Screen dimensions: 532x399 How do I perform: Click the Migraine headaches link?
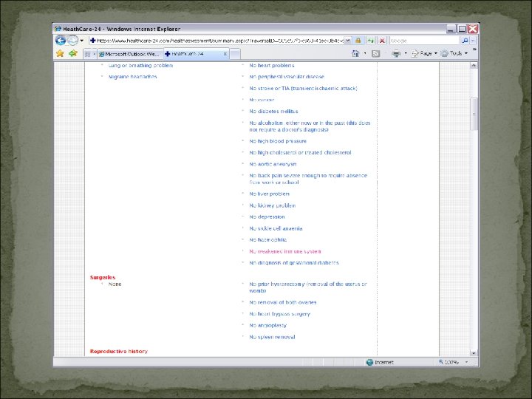coord(133,77)
